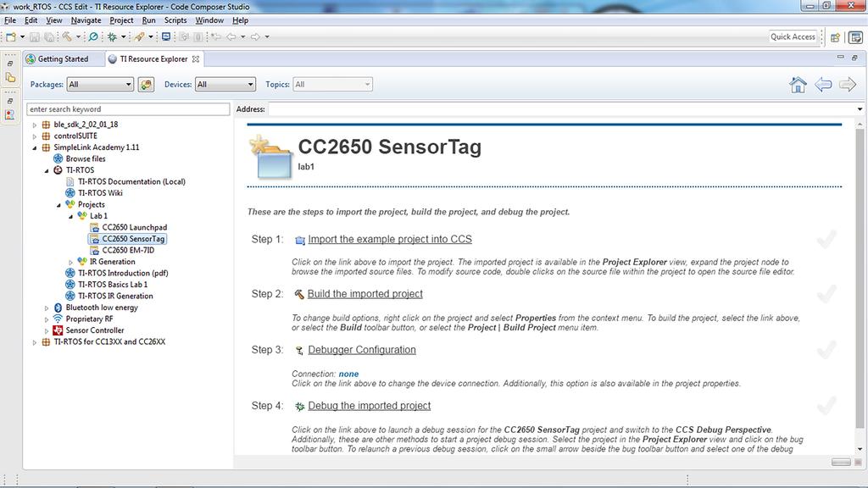
Task: Click the Last Edit Location toolbar icon
Action: coord(216,36)
